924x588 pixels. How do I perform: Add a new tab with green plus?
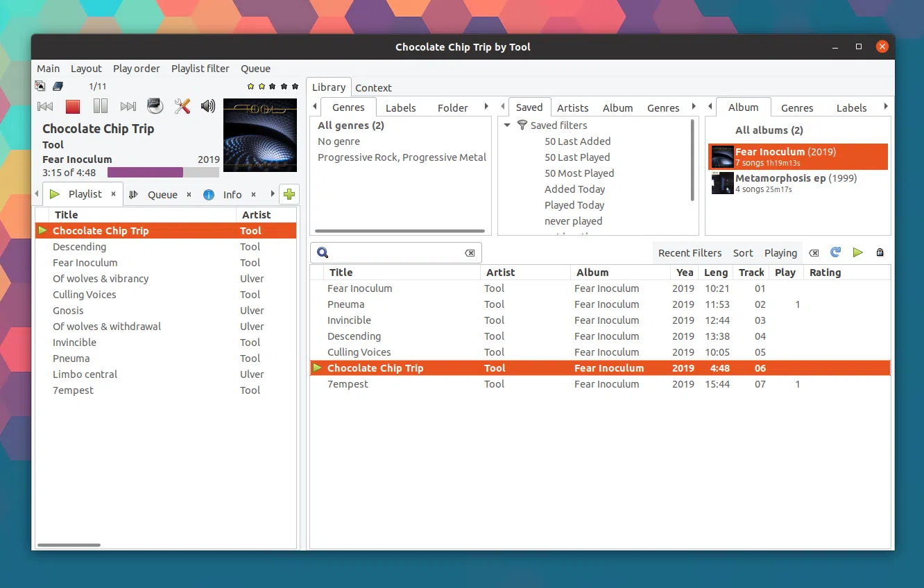pos(289,195)
